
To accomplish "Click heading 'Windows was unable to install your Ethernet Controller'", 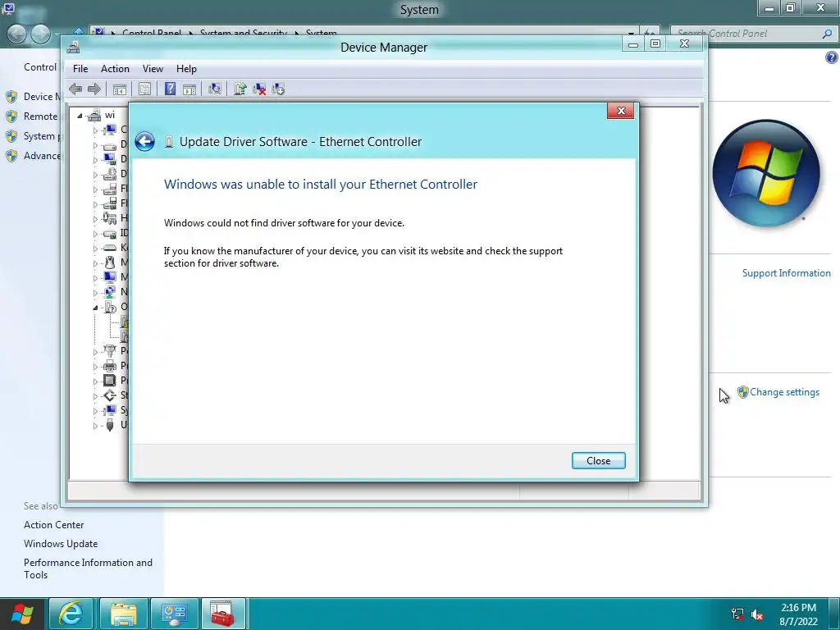I will pos(321,185).
